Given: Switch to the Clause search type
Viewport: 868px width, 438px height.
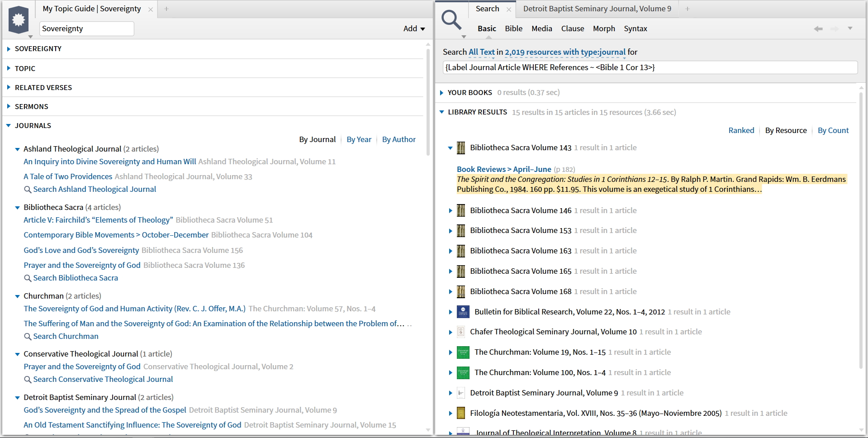Looking at the screenshot, I should (573, 29).
